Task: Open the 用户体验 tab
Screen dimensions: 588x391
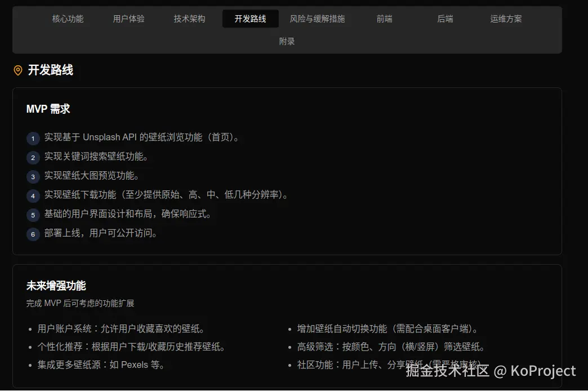Action: [128, 19]
